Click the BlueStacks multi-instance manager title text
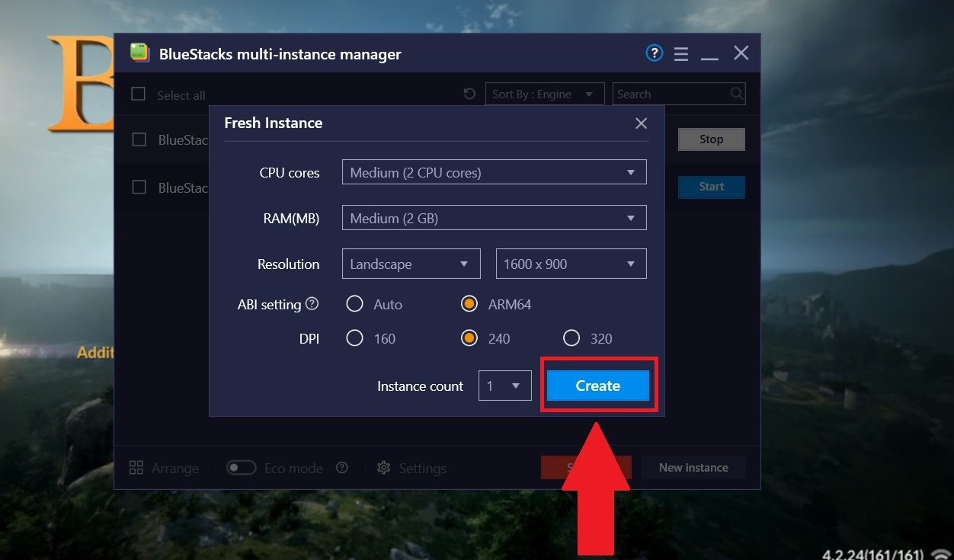954x560 pixels. pos(280,54)
